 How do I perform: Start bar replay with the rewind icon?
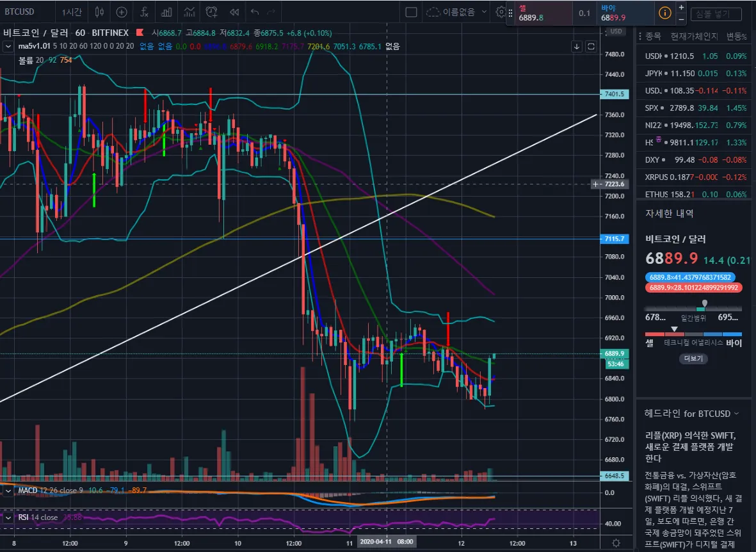pos(234,12)
